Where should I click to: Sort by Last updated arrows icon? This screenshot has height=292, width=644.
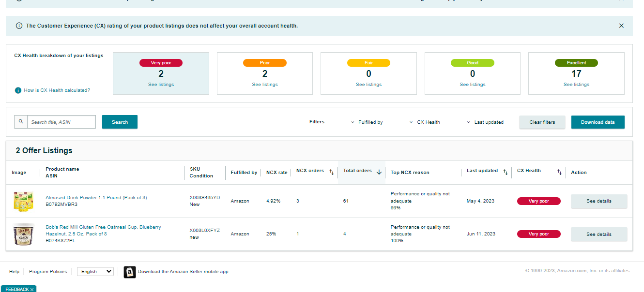(x=506, y=172)
